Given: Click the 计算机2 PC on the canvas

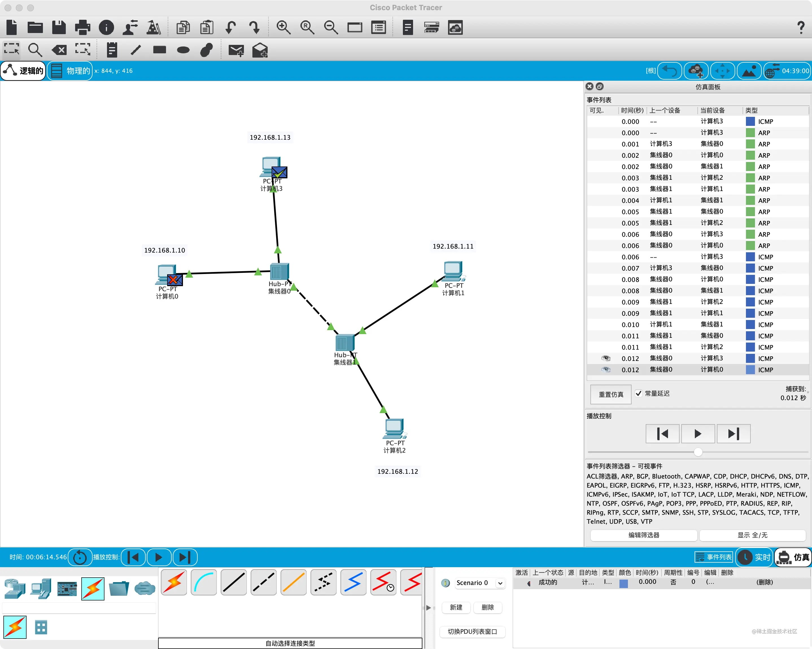Looking at the screenshot, I should point(395,429).
